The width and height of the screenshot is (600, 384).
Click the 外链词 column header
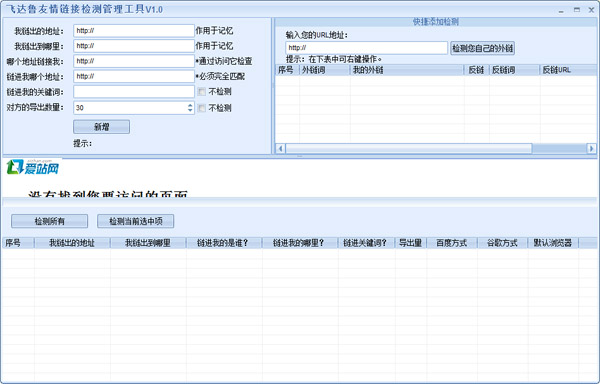(324, 70)
